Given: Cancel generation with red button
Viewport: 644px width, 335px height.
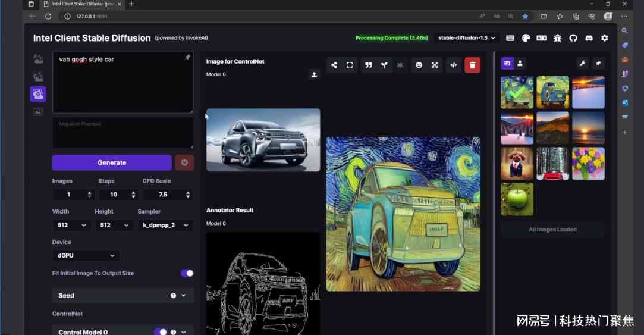Looking at the screenshot, I should tap(184, 162).
